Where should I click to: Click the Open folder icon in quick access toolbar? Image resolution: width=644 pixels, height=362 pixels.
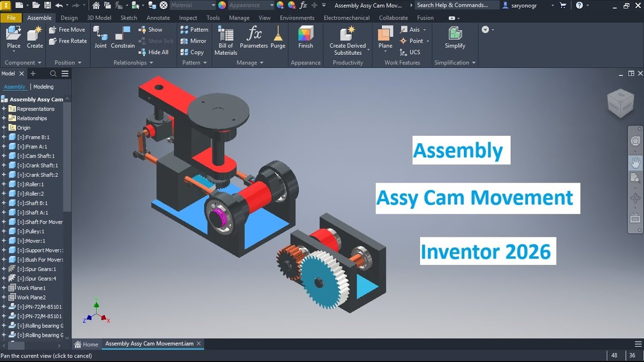pyautogui.click(x=36, y=6)
